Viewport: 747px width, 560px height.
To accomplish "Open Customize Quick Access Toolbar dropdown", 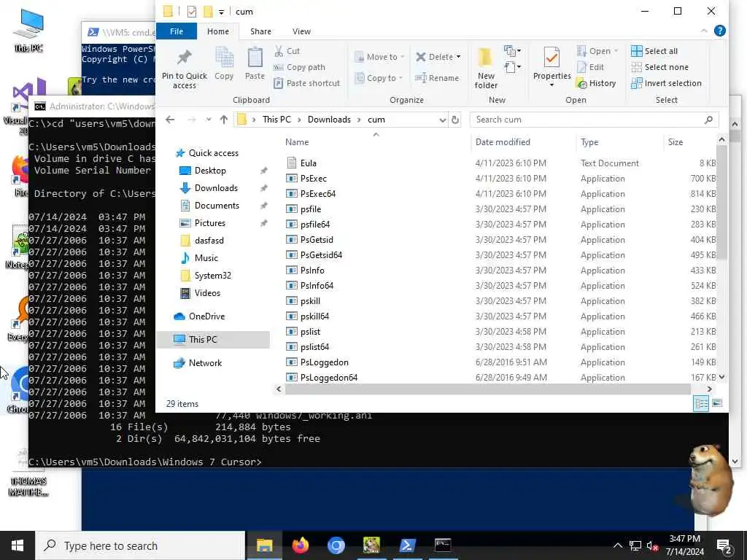I will (222, 12).
